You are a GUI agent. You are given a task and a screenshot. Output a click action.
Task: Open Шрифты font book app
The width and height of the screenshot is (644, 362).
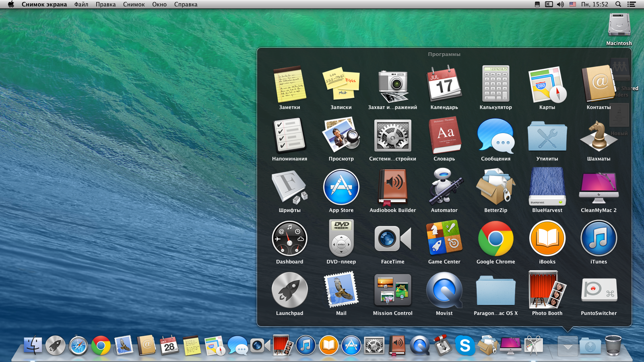pos(290,187)
